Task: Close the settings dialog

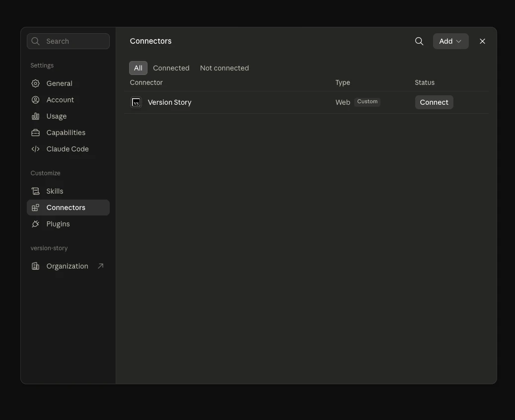Action: click(x=482, y=41)
